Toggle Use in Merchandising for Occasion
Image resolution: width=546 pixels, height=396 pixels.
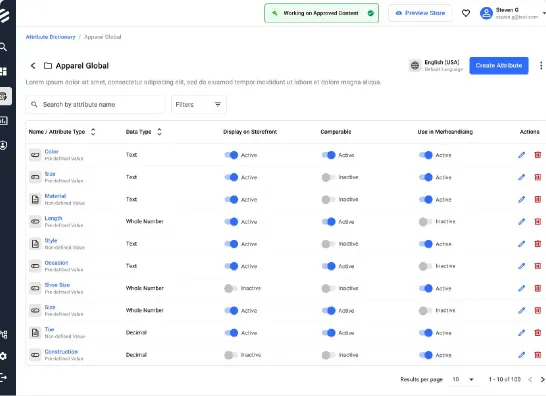coord(426,266)
